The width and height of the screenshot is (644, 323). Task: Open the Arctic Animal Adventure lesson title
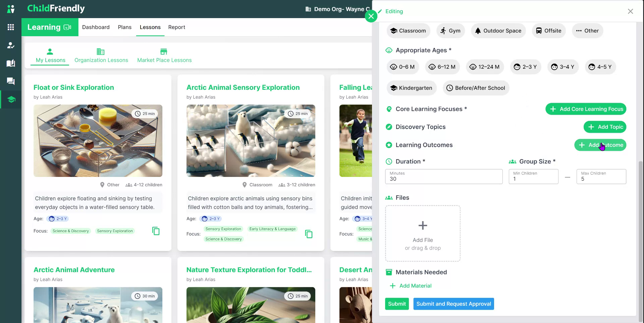tap(74, 270)
